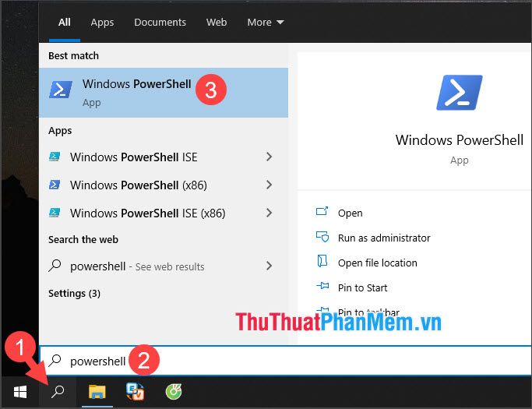
Task: Choose Run as administrator
Action: (x=384, y=238)
